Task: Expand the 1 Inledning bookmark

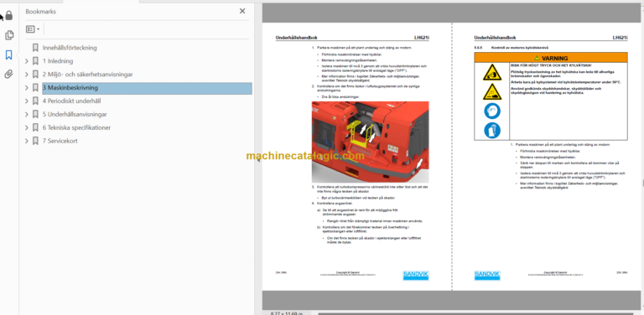Action: click(x=27, y=61)
